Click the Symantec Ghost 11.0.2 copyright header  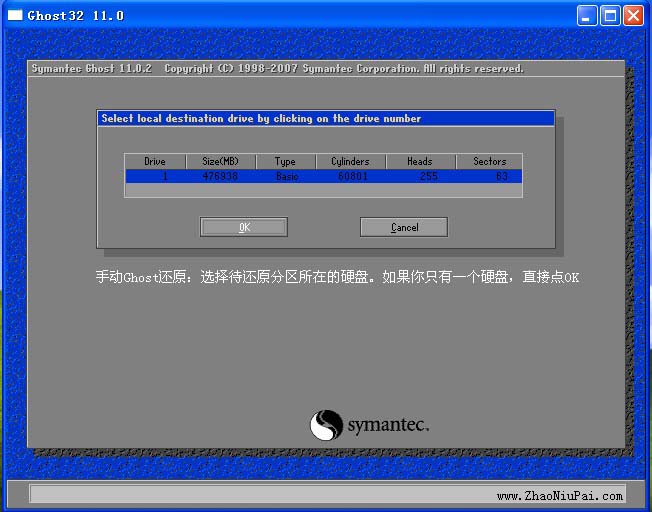click(x=277, y=69)
